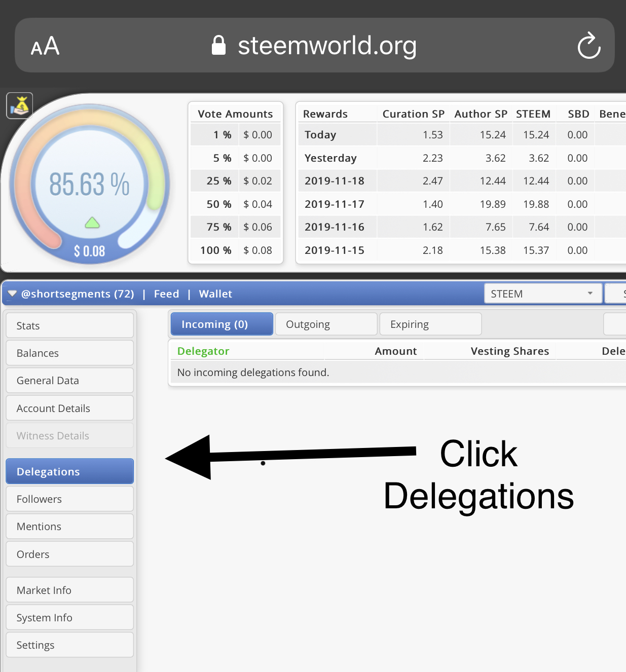Click the Yesterday rewards row label
The image size is (626, 672).
point(330,158)
